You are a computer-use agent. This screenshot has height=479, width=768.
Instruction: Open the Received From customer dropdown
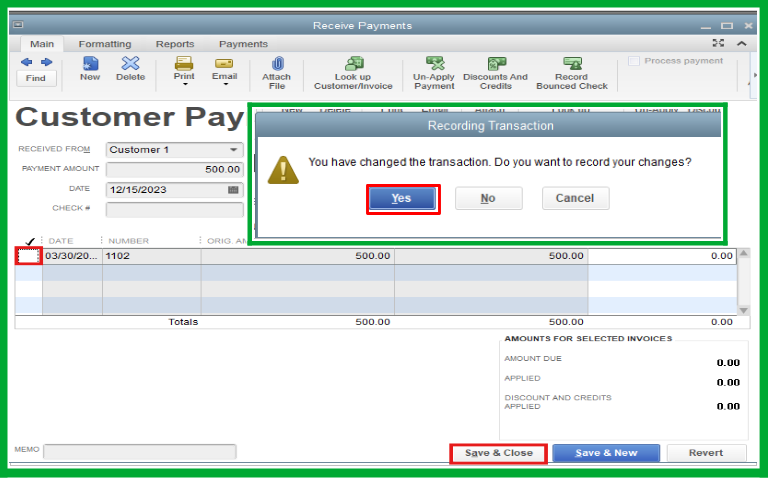tap(234, 150)
